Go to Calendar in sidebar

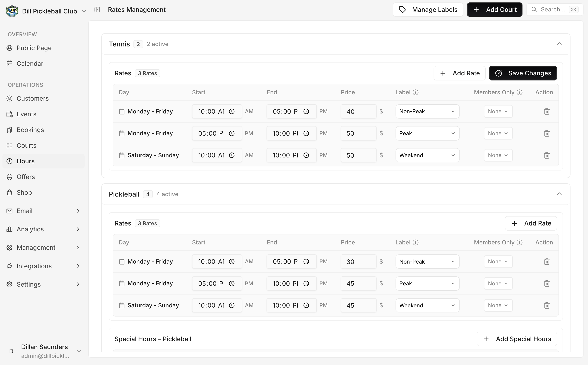coord(43,64)
